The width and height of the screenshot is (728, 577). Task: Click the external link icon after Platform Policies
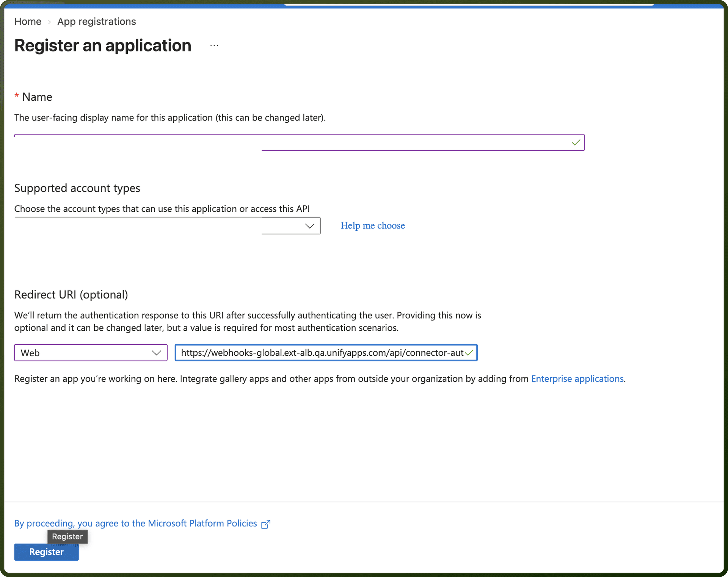click(266, 524)
